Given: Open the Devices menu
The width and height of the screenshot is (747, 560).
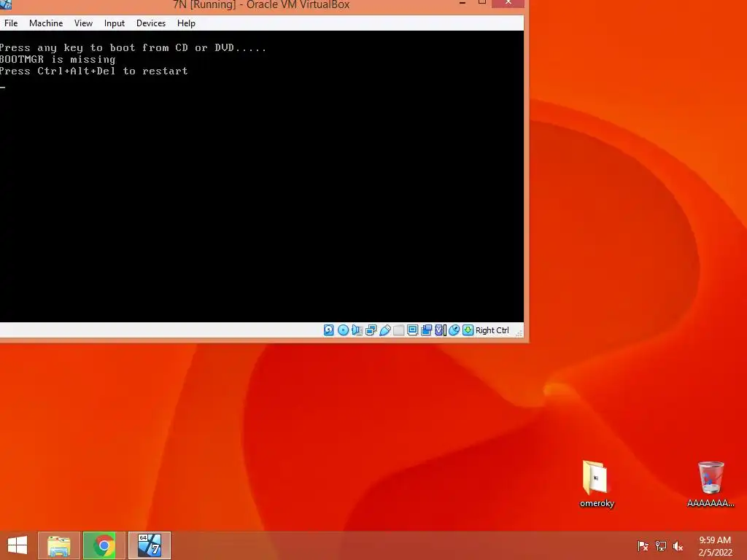Looking at the screenshot, I should tap(151, 23).
